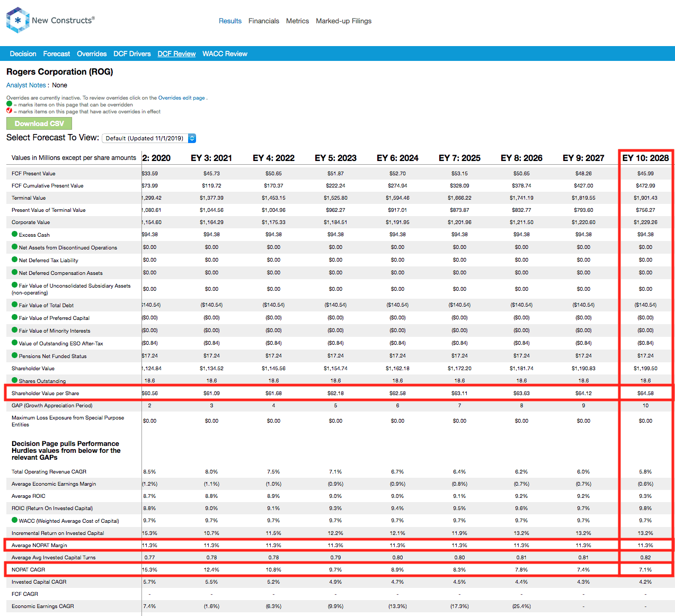Open Metrics from the top navigation

(297, 21)
